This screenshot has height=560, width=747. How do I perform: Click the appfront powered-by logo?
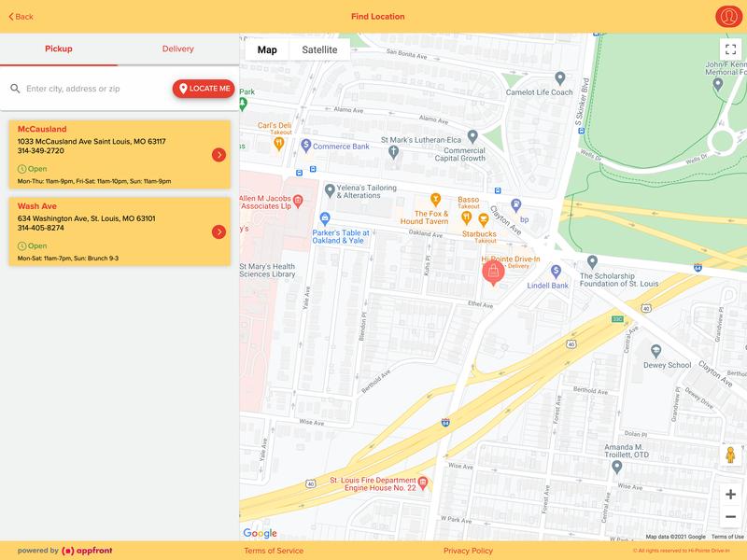point(87,551)
